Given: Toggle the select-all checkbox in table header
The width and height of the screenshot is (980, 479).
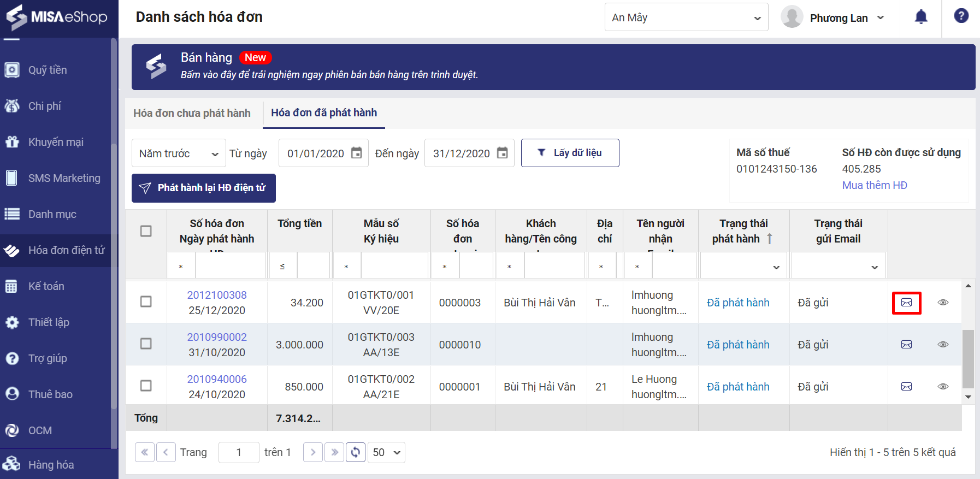Looking at the screenshot, I should 146,231.
